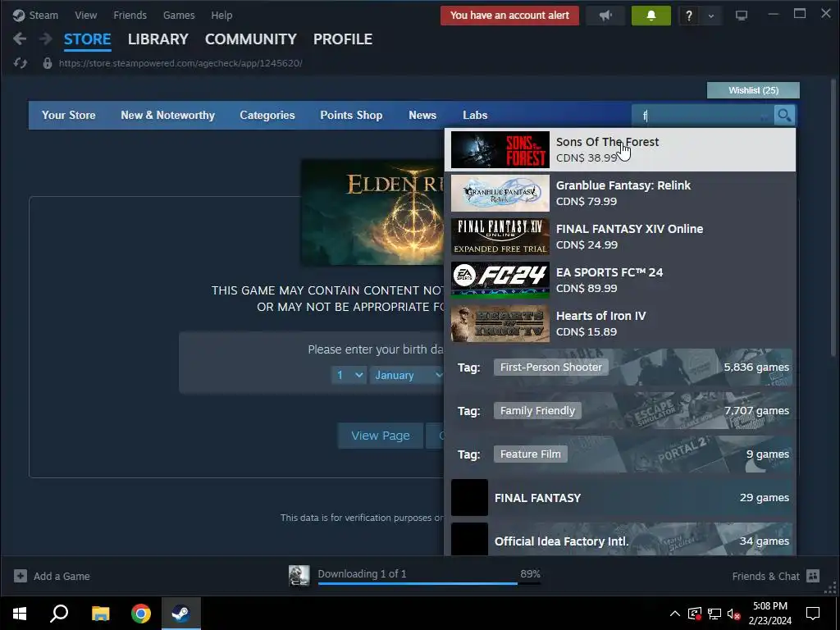Select the STORE tab
This screenshot has height=630, width=840.
(x=87, y=39)
